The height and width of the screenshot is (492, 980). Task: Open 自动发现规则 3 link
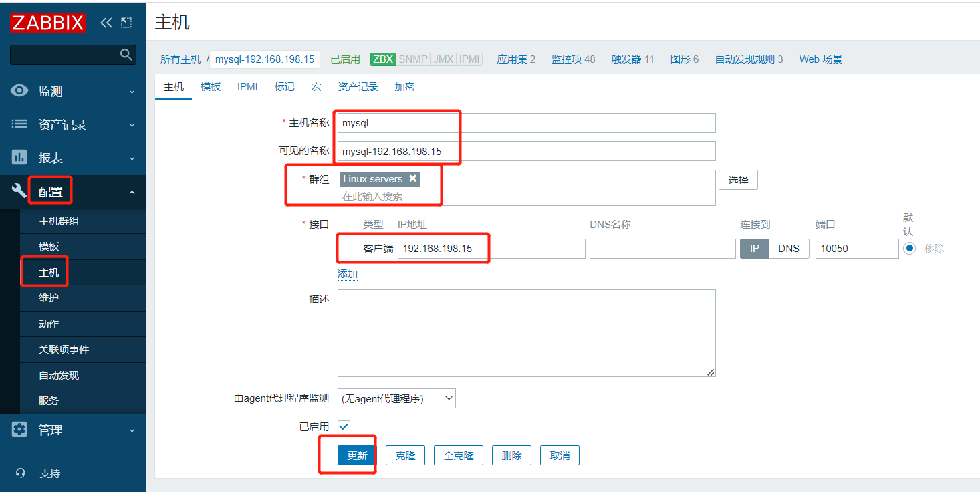749,59
